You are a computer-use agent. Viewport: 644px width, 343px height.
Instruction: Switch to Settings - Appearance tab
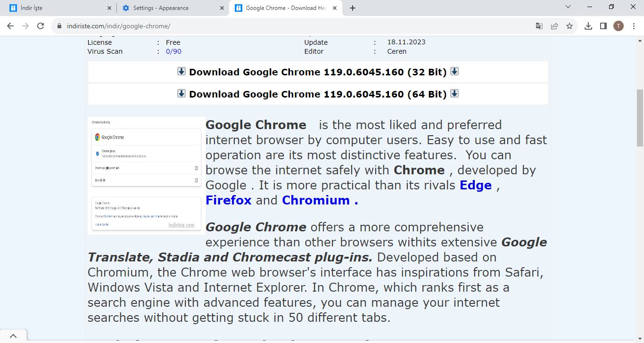click(x=172, y=8)
